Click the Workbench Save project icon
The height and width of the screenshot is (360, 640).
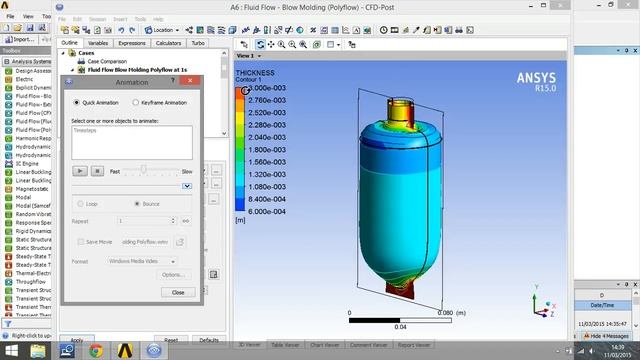[x=30, y=28]
